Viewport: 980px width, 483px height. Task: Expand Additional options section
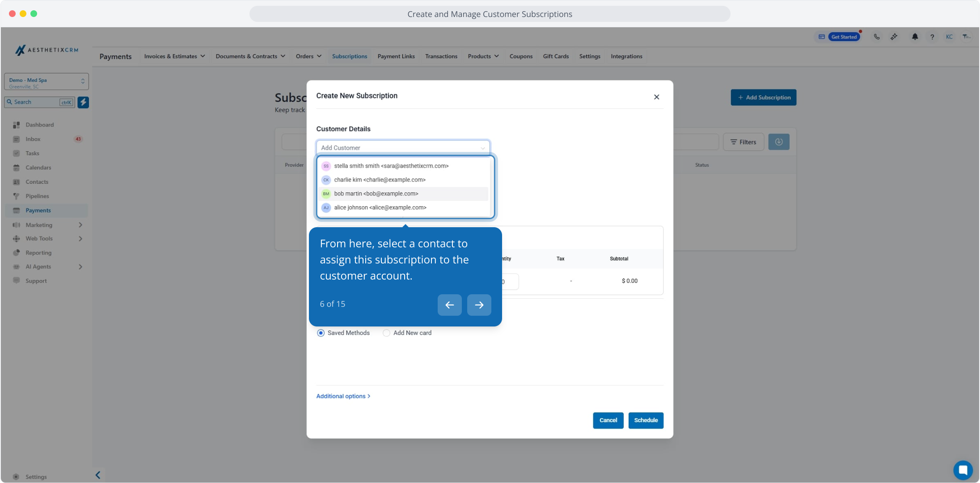pyautogui.click(x=343, y=396)
